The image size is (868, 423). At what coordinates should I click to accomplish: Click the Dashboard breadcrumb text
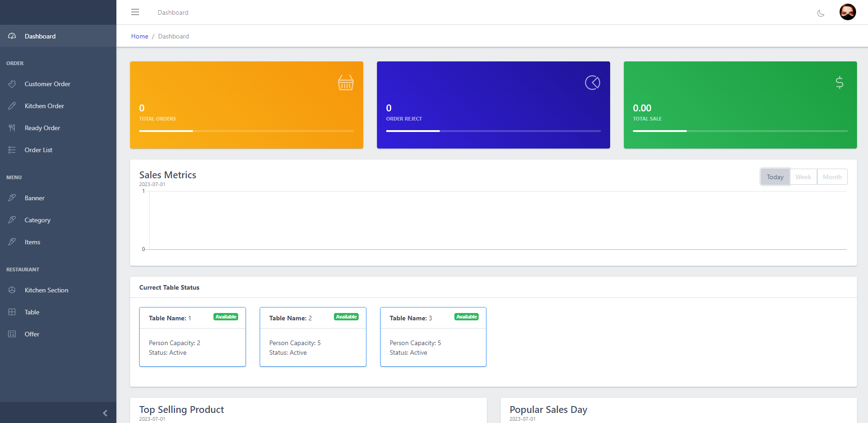point(173,36)
